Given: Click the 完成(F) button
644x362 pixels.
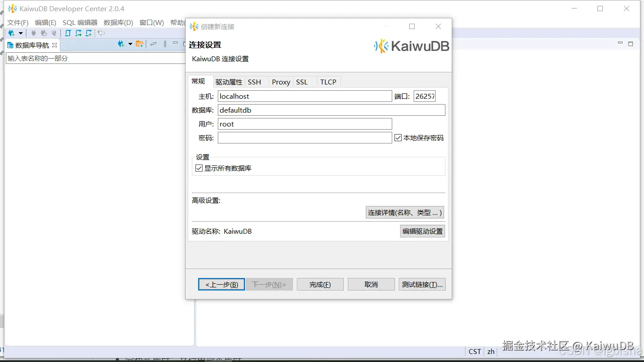Looking at the screenshot, I should coord(320,284).
